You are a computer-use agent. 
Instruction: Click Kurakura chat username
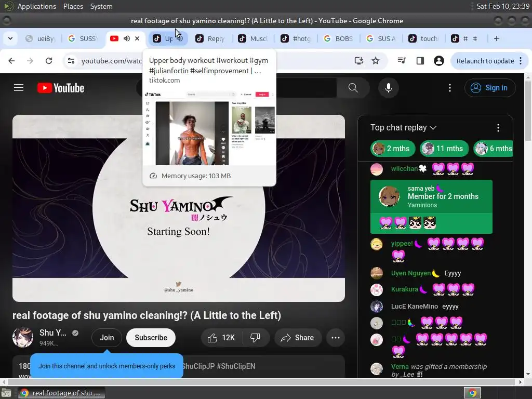(404, 289)
